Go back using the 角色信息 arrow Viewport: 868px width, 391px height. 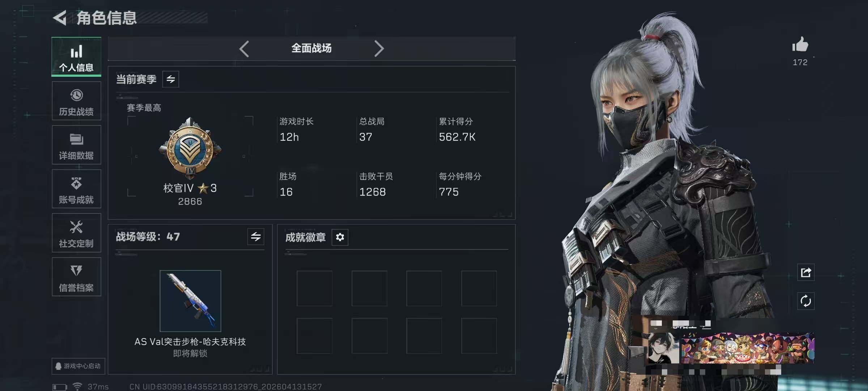click(60, 18)
